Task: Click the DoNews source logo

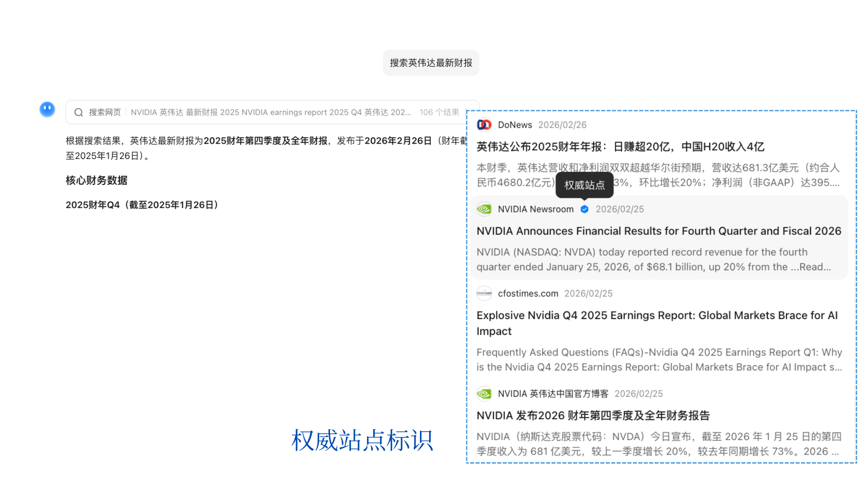Action: tap(484, 125)
